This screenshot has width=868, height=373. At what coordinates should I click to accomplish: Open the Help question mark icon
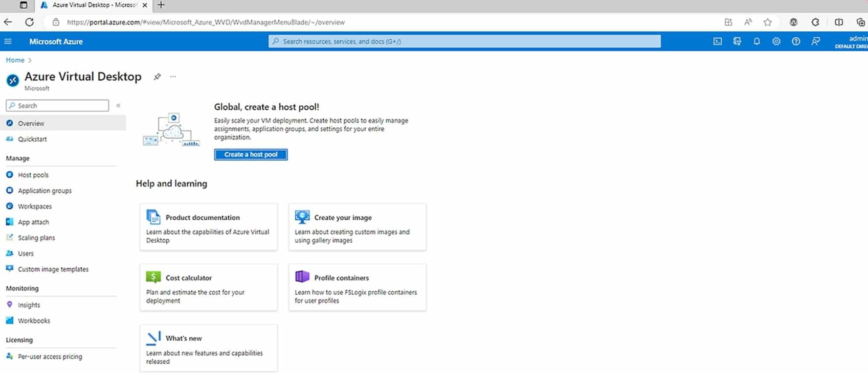[796, 42]
